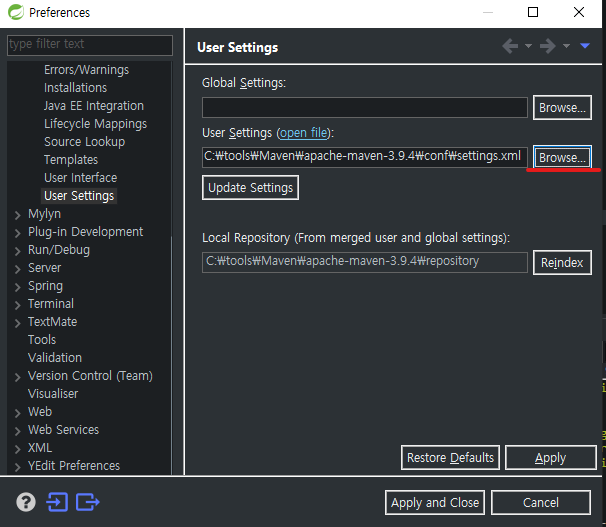Select Java EE Integration page
This screenshot has width=606, height=527.
coord(94,106)
